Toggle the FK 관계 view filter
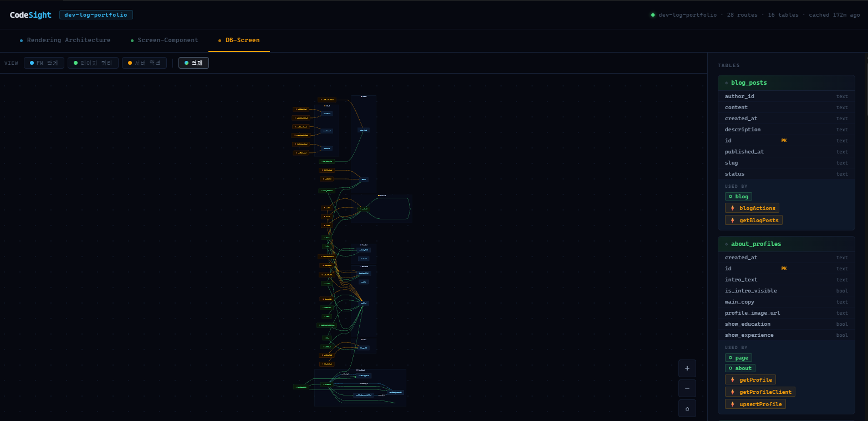Screen dimensions: 868x421 tap(44, 63)
